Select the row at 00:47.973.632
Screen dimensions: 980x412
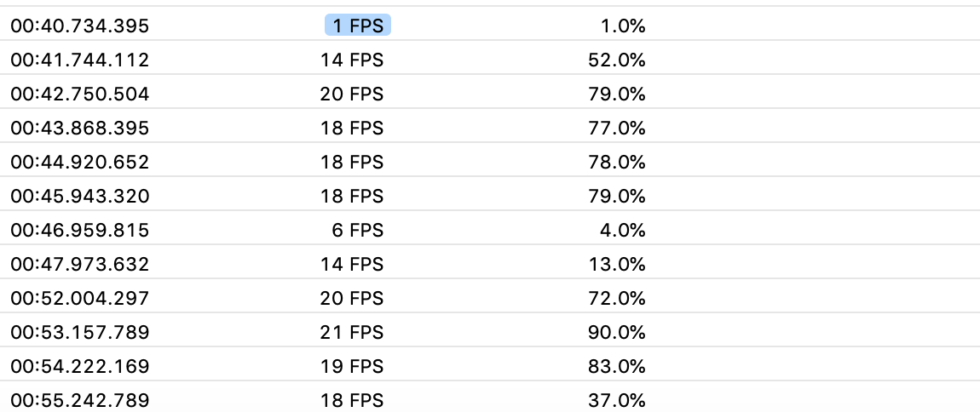click(490, 264)
